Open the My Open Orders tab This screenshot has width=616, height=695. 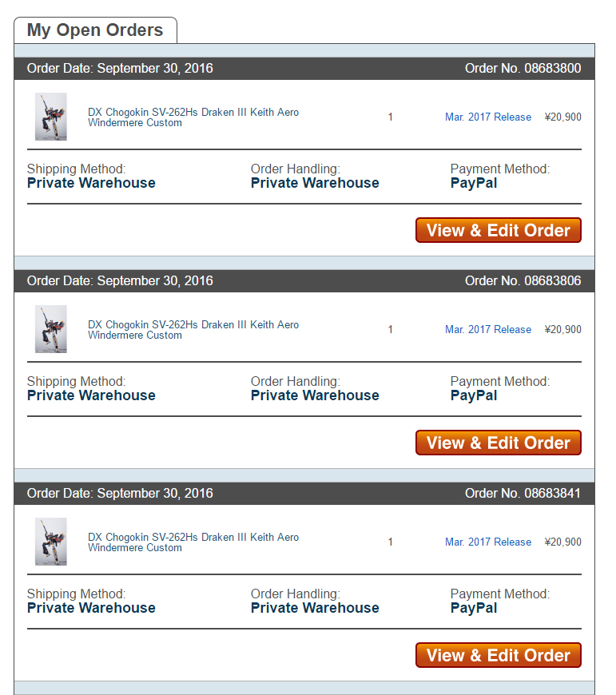(x=95, y=30)
